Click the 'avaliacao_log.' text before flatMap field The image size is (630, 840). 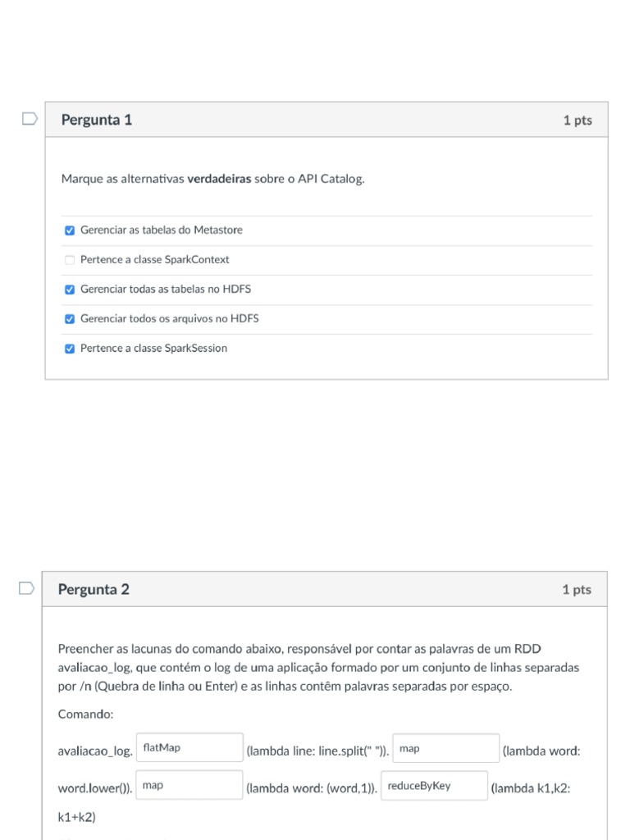point(94,751)
